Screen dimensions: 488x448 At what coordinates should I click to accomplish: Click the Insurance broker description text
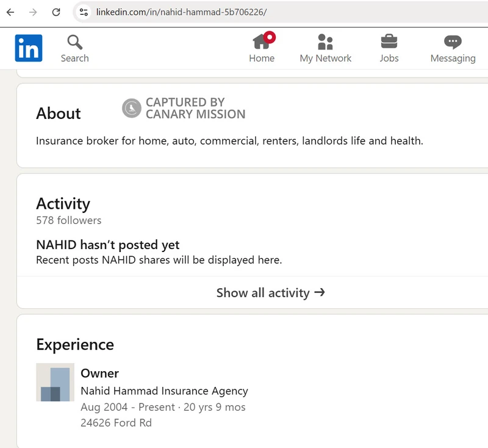(x=230, y=141)
